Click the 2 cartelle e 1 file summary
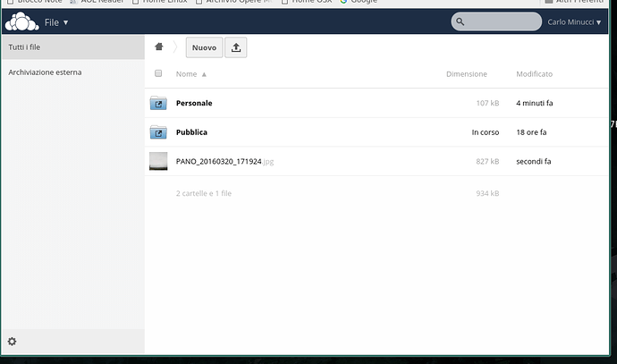The image size is (617, 364). 204,193
